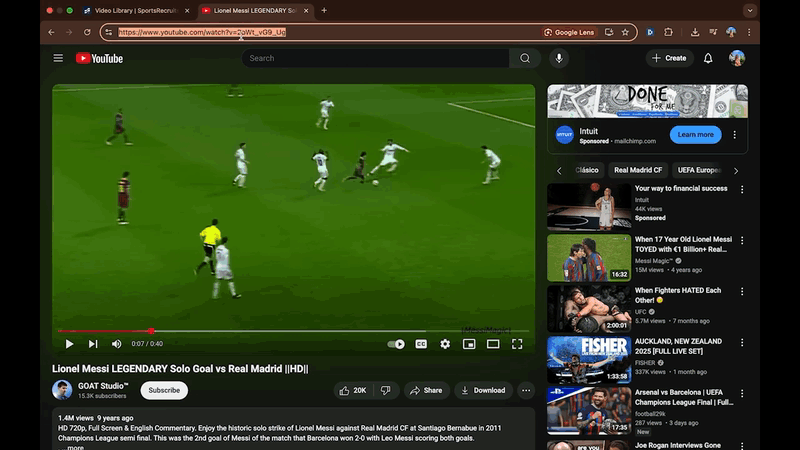Screen dimensions: 800x450
Task: Open Messi Magic channel name link
Action: (654, 261)
